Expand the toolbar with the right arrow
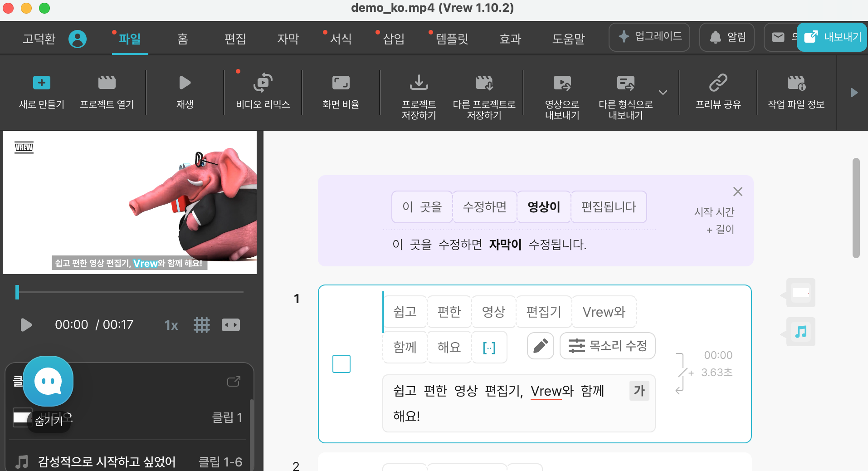The width and height of the screenshot is (868, 471). pyautogui.click(x=854, y=93)
